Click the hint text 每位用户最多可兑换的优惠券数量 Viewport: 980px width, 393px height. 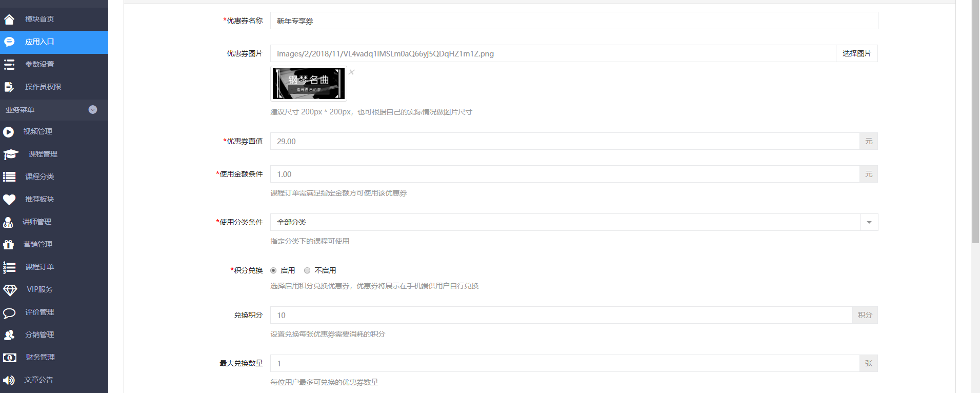tap(324, 382)
